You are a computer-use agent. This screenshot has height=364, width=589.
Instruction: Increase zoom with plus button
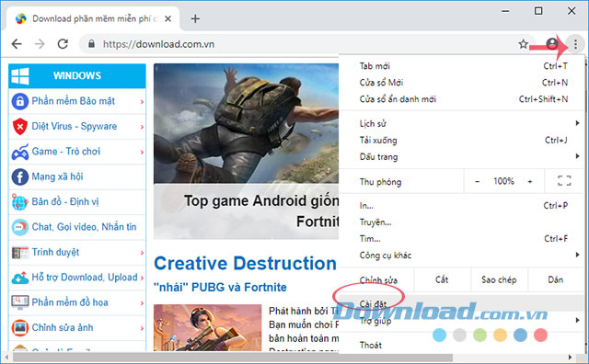tap(530, 181)
